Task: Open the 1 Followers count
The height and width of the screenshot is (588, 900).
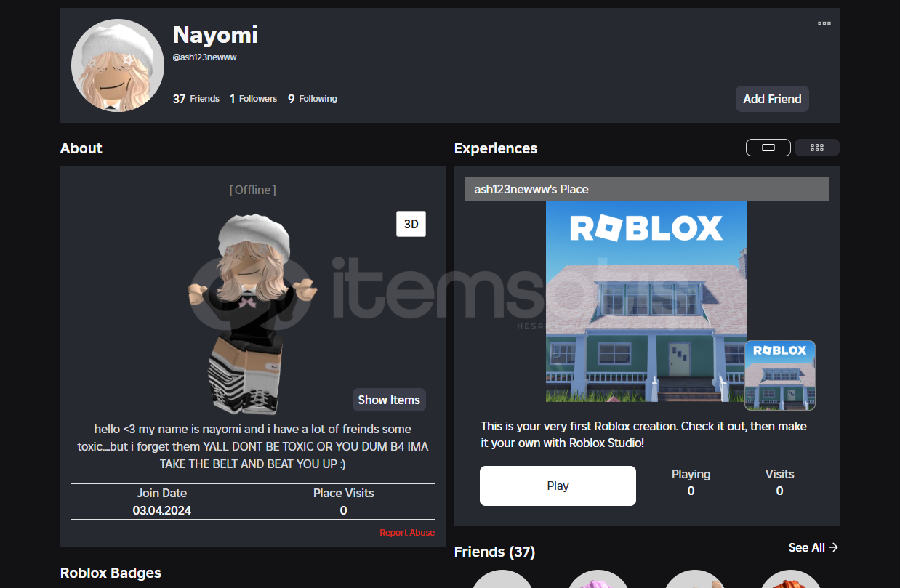Action: tap(254, 99)
